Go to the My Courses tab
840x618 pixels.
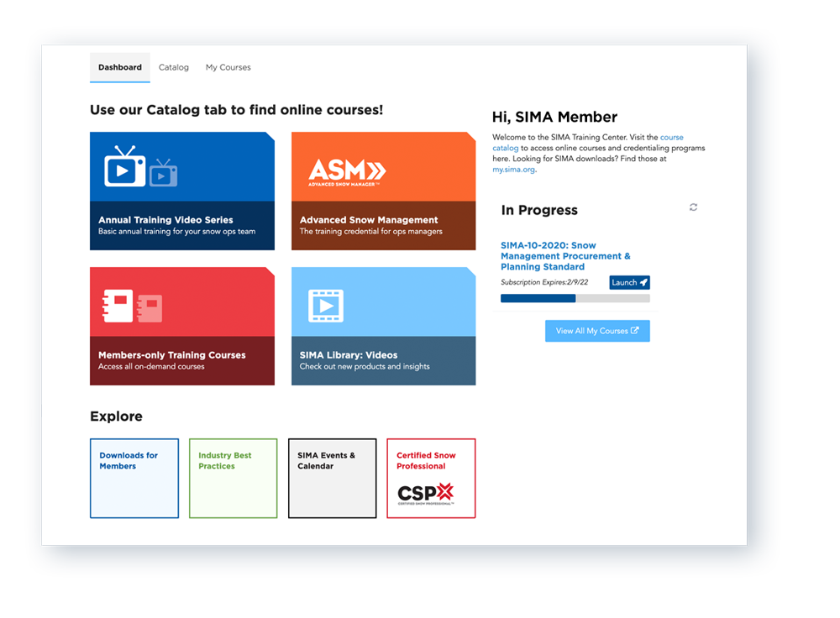[x=228, y=67]
